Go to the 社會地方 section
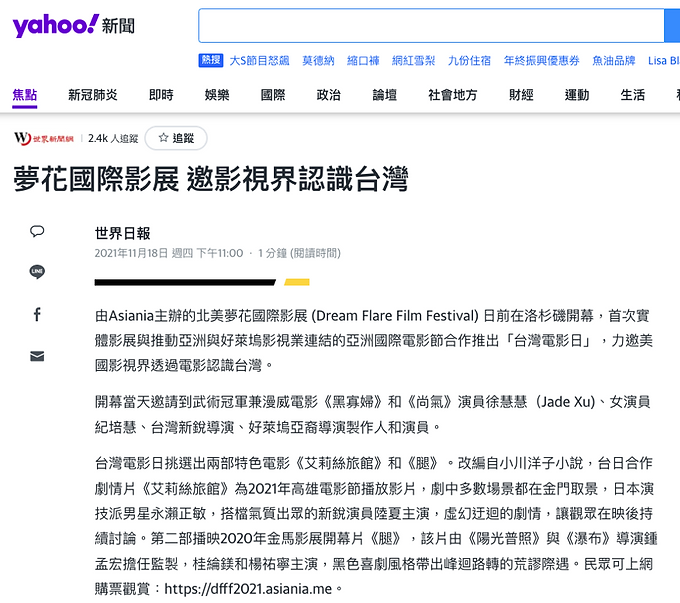 453,95
